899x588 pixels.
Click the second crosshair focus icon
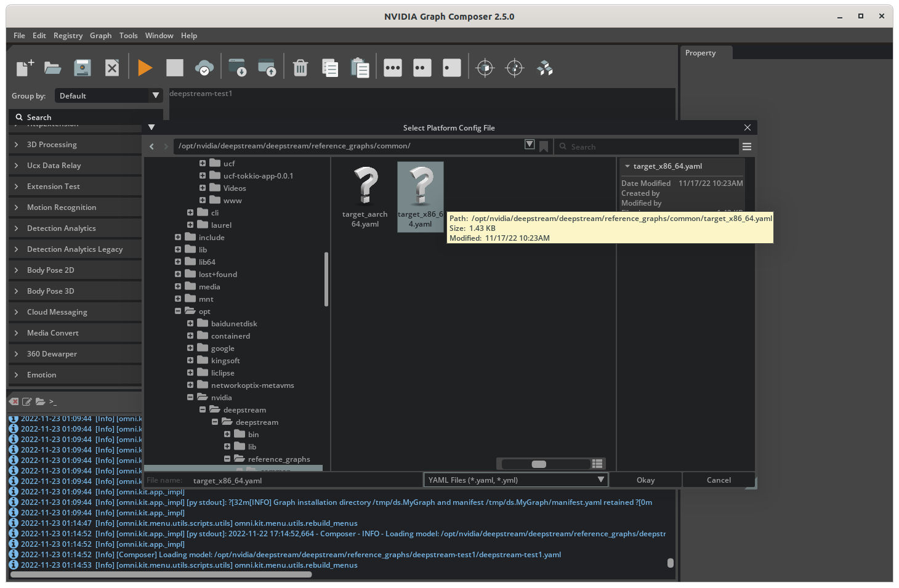(x=515, y=68)
